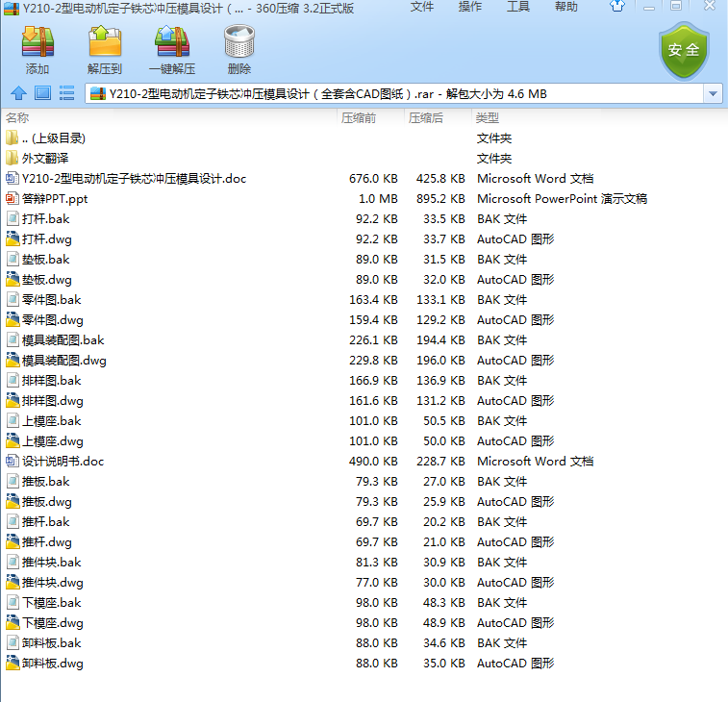
Task: Click the AutoCAD icon beside 打杆.dwg
Action: pos(13,239)
